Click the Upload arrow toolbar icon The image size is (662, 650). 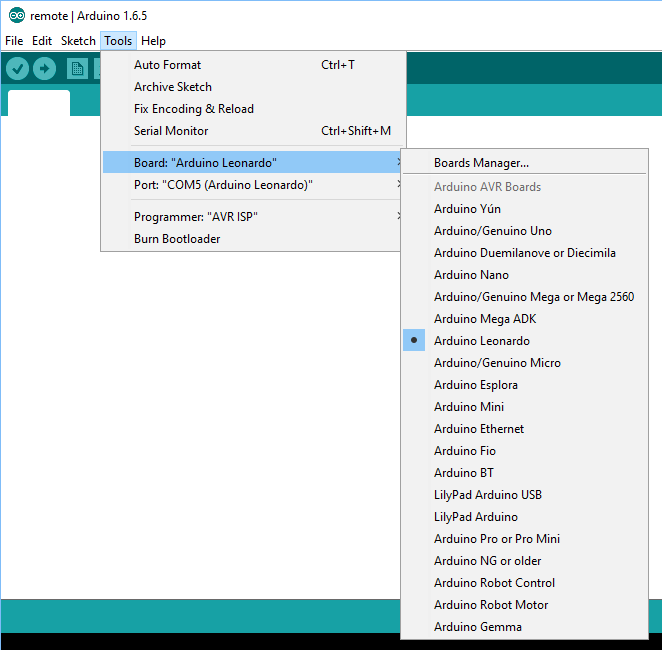[45, 68]
